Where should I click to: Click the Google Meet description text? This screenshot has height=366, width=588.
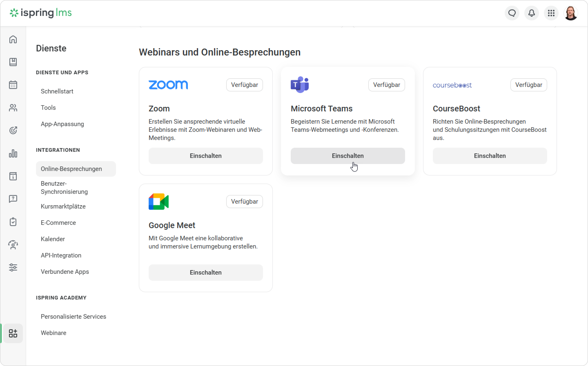pos(203,242)
